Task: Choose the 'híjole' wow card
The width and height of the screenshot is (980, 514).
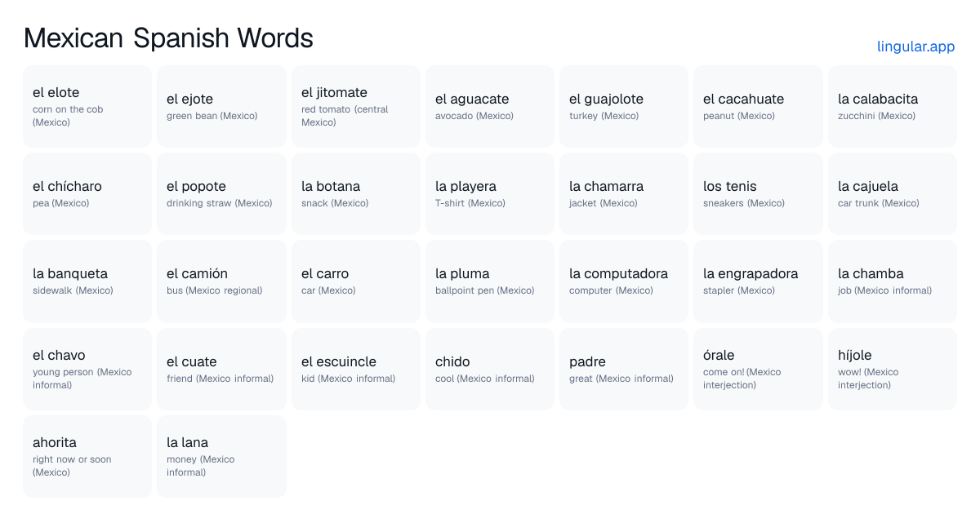Action: coord(893,369)
